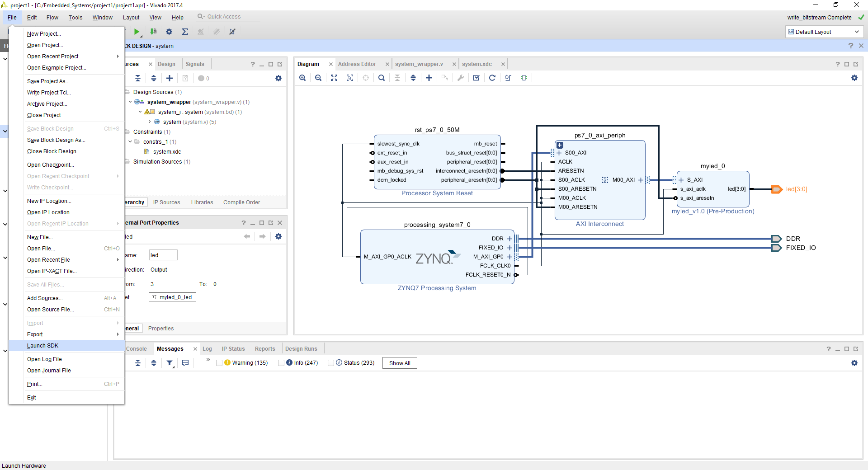This screenshot has height=470, width=868.
Task: Open the Design Runs tab
Action: pos(301,349)
